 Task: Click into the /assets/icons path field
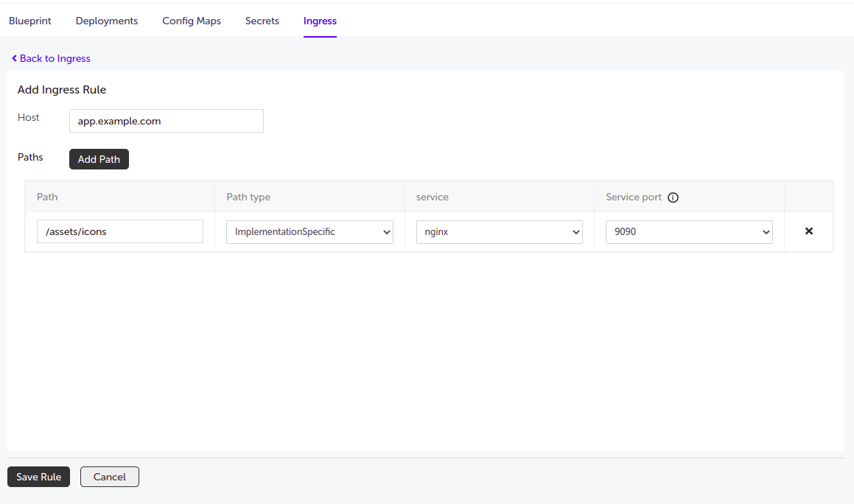coord(120,232)
